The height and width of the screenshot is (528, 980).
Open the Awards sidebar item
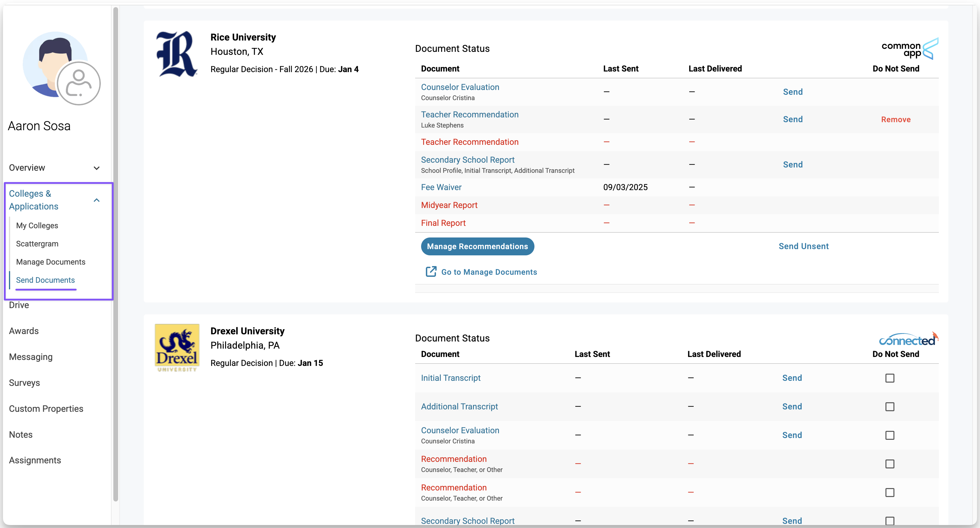[x=24, y=331]
